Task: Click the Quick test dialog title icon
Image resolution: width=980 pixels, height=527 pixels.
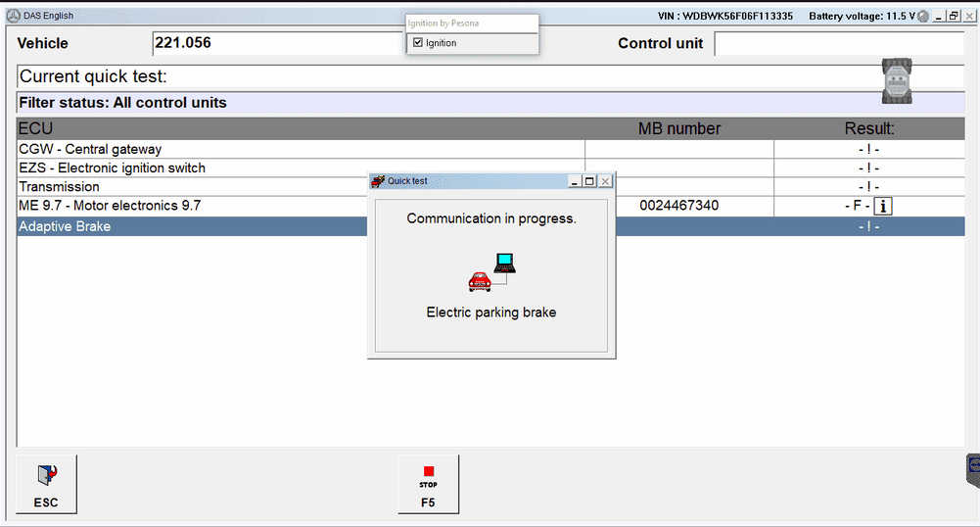Action: tap(378, 181)
